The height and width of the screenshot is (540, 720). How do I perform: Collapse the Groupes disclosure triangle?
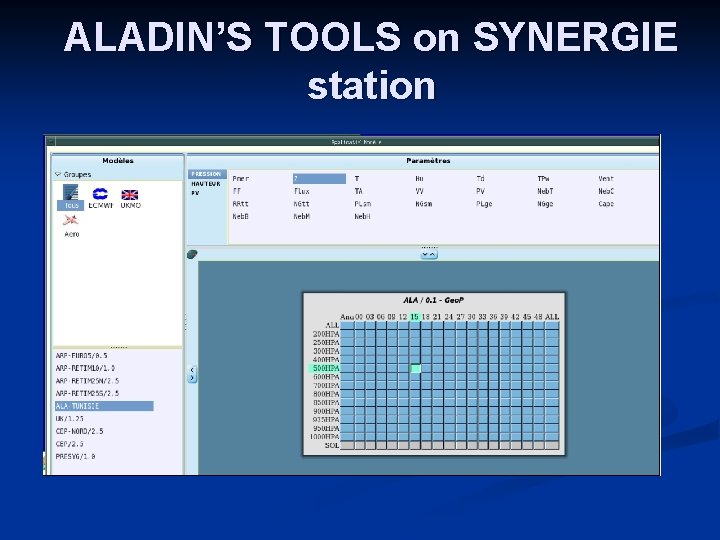tap(58, 174)
